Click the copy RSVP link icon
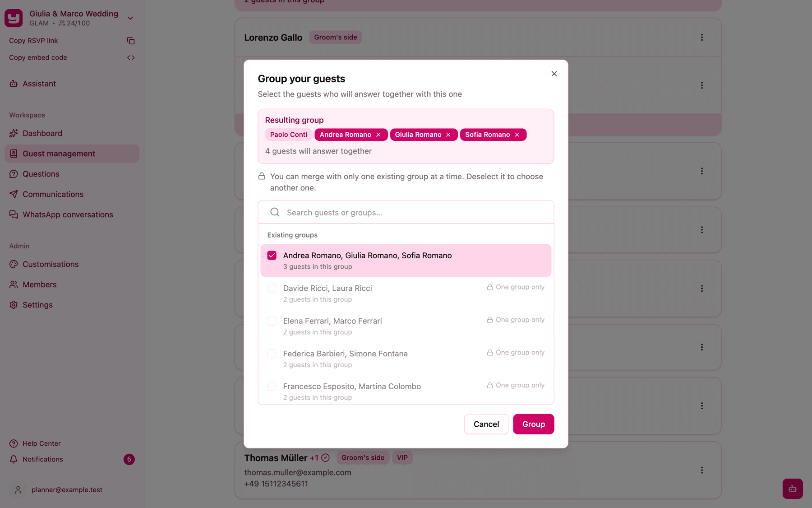 coord(131,41)
